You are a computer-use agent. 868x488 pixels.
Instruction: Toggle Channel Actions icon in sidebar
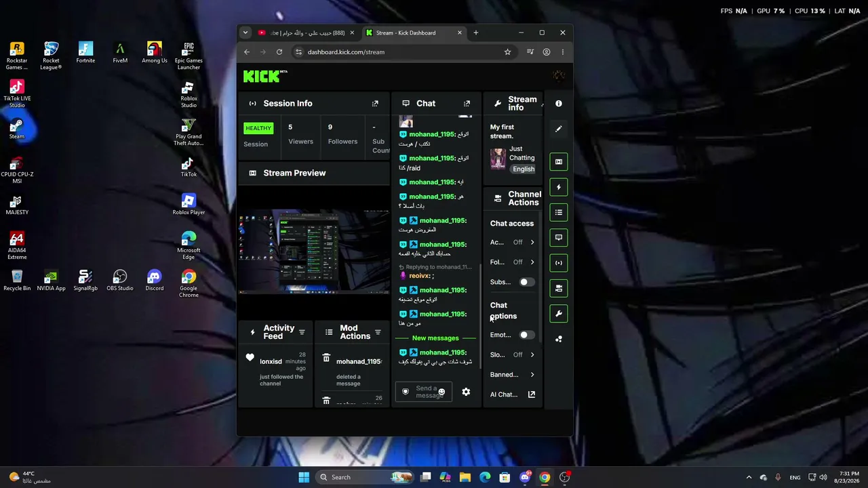[x=559, y=288]
